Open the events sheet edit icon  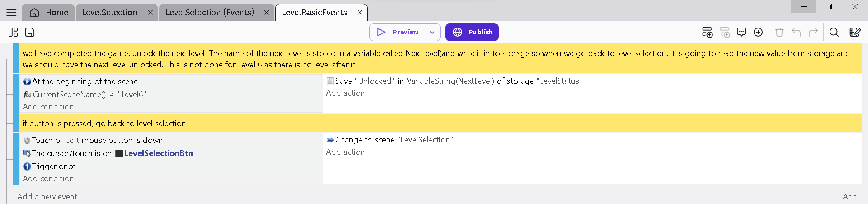click(855, 32)
